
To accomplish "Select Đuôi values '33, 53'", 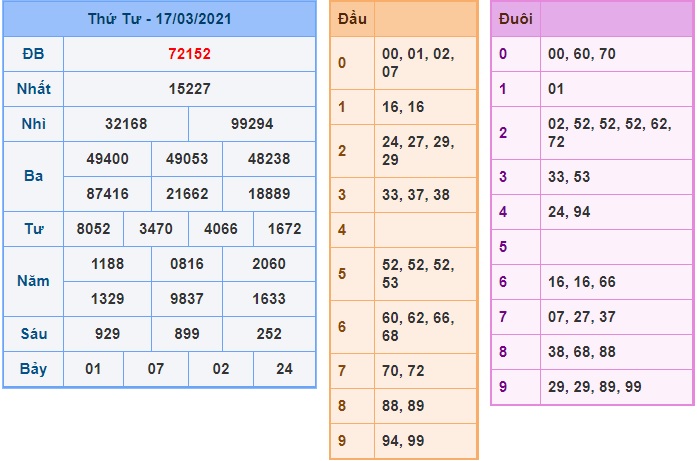I will (569, 177).
